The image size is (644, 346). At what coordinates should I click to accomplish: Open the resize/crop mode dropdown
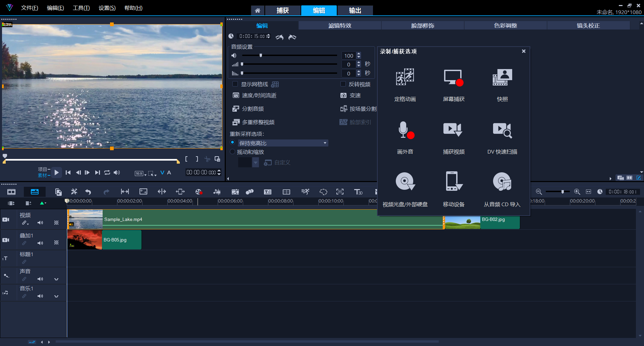pyautogui.click(x=153, y=173)
